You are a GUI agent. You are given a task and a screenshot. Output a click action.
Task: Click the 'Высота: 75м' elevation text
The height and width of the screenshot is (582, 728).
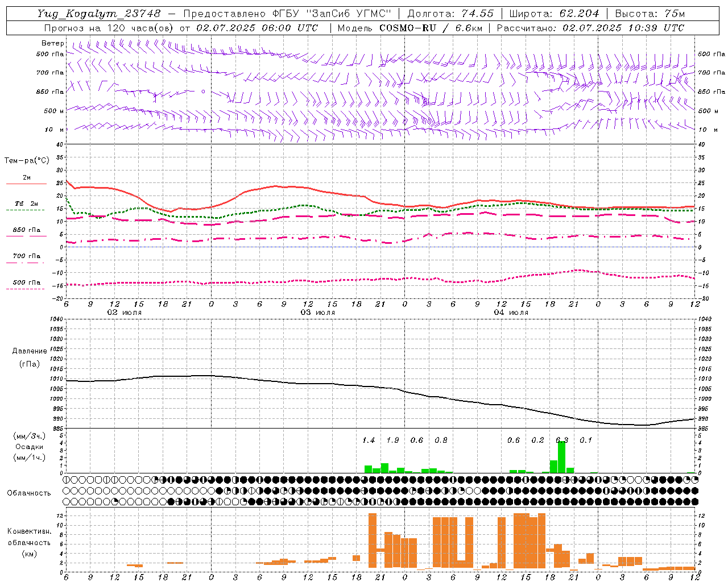pyautogui.click(x=650, y=14)
